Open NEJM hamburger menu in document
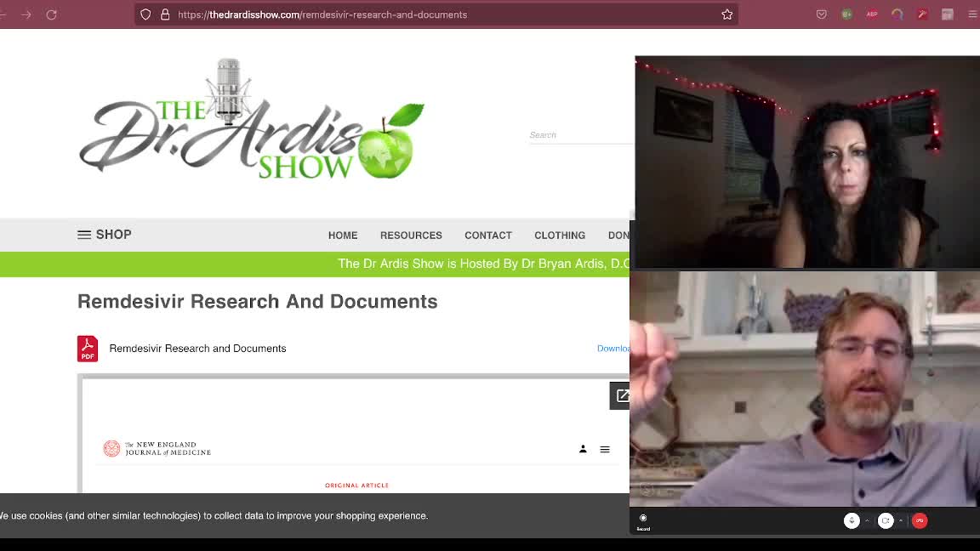This screenshot has width=980, height=551. pos(604,449)
